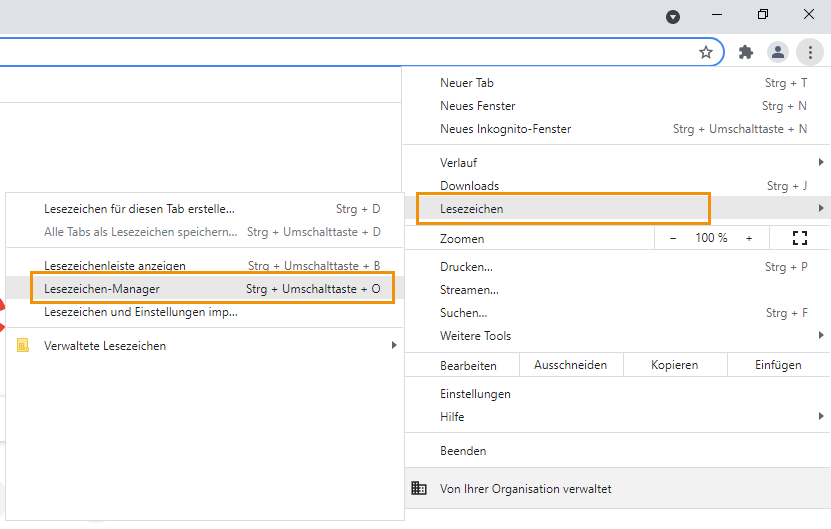Viewport: 831px width, 529px height.
Task: Expand the Verlauf submenu arrow
Action: pos(821,162)
